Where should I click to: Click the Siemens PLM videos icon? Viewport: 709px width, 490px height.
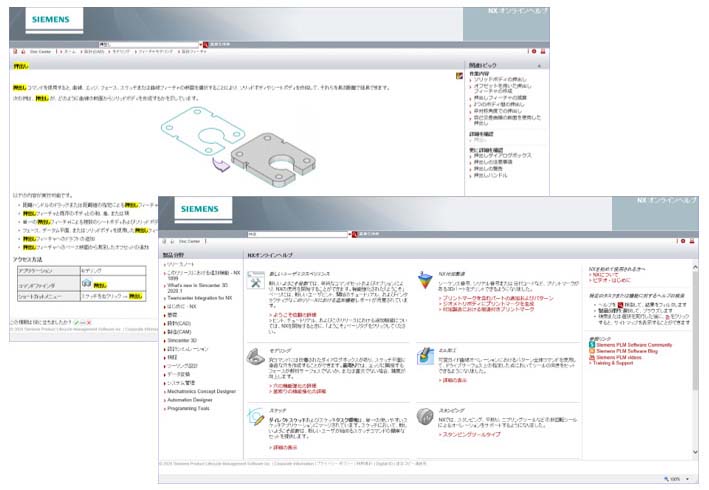(x=591, y=357)
